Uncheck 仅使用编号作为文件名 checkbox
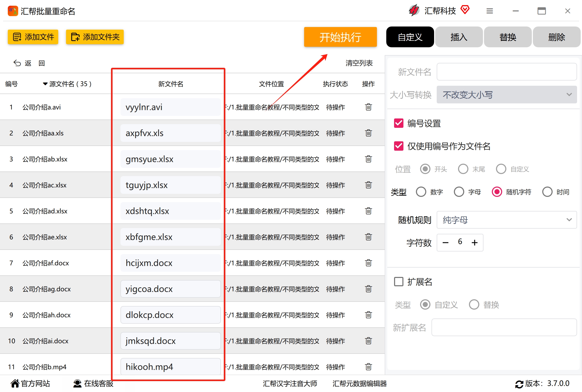 [x=399, y=146]
